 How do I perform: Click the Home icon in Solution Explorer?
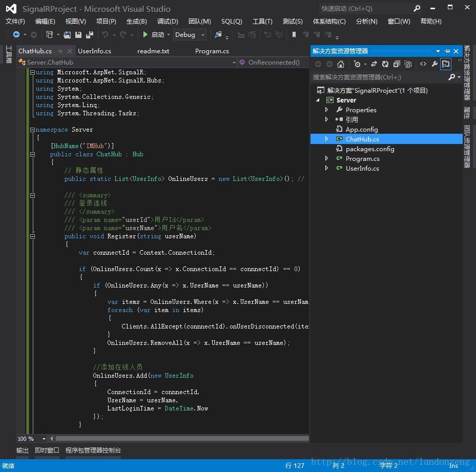[341, 64]
